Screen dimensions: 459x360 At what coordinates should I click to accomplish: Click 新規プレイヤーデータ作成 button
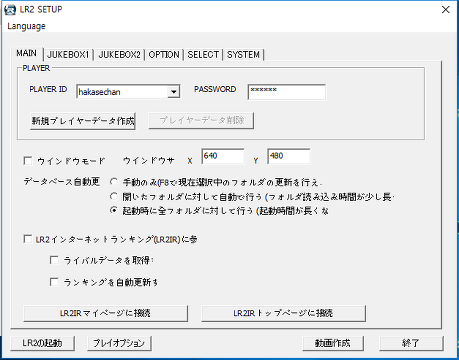[83, 121]
